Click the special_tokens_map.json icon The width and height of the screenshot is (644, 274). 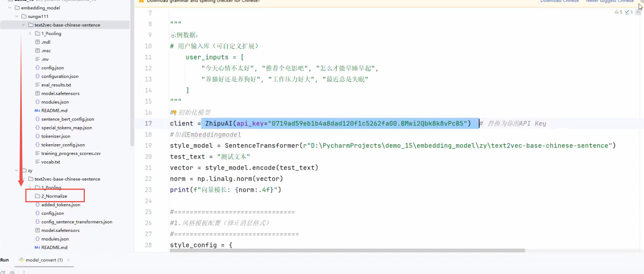(37, 128)
